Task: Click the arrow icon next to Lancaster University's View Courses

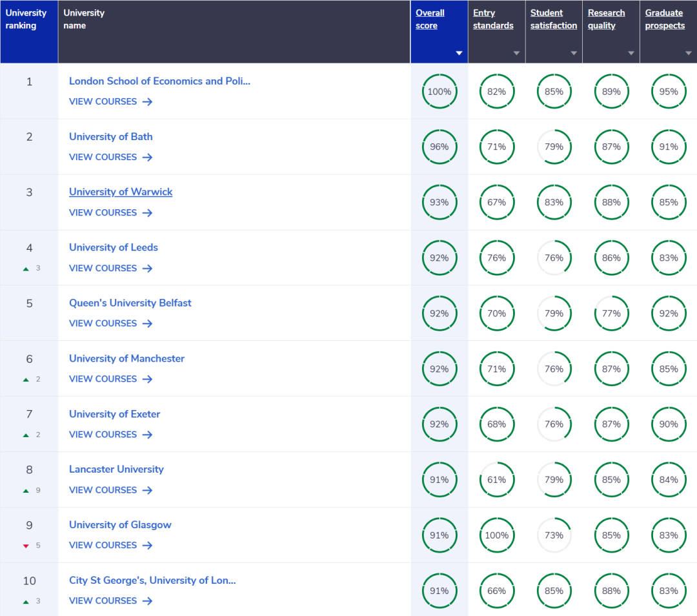Action: pyautogui.click(x=147, y=490)
